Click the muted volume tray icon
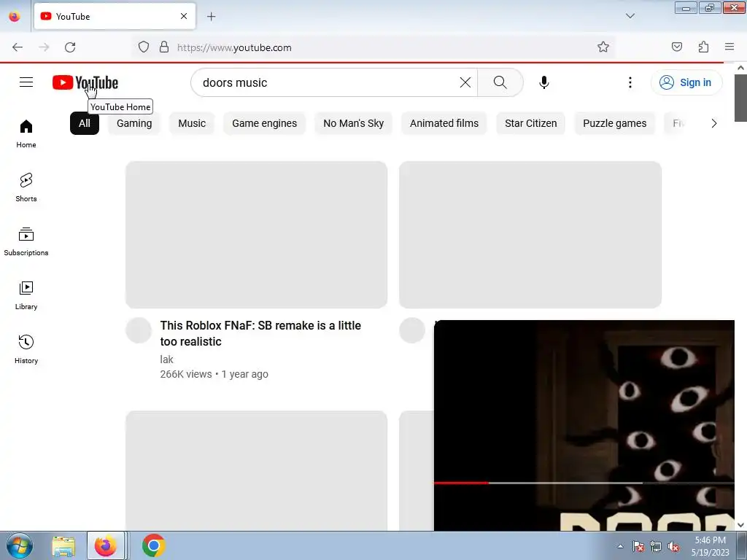This screenshot has width=747, height=560. (673, 547)
